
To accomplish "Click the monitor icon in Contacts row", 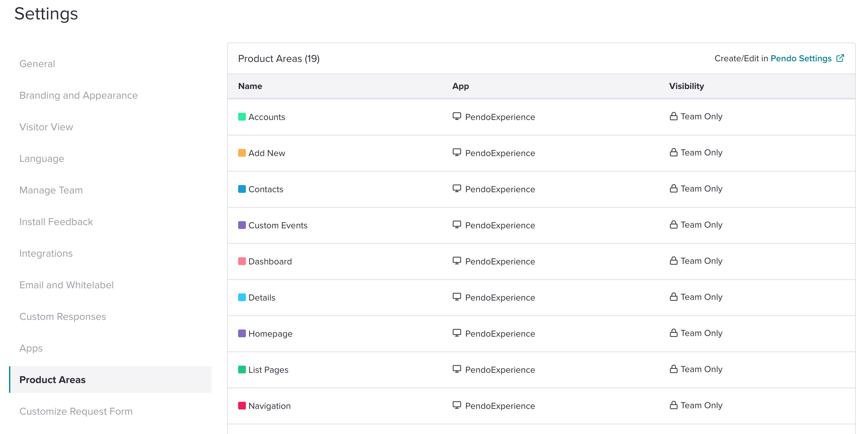I will [x=457, y=188].
